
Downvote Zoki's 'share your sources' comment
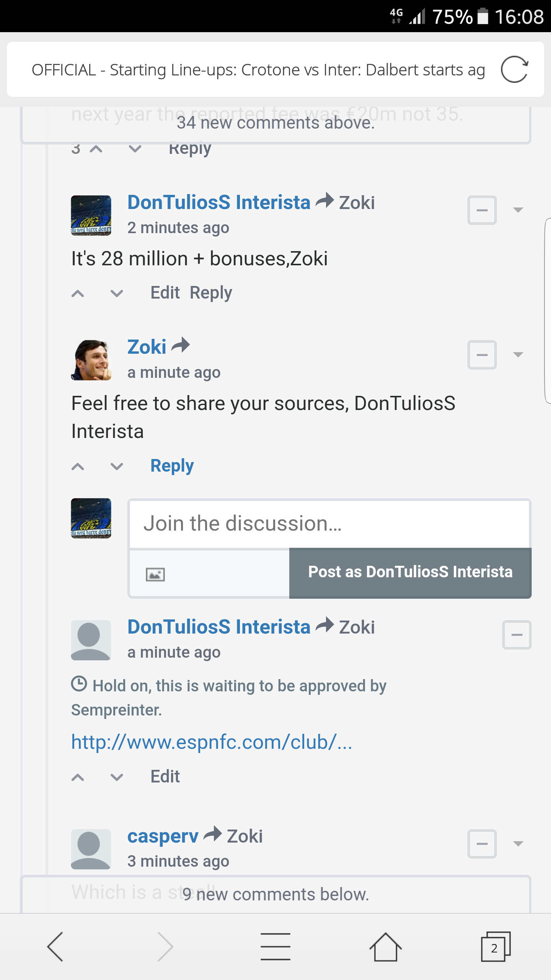click(x=117, y=467)
